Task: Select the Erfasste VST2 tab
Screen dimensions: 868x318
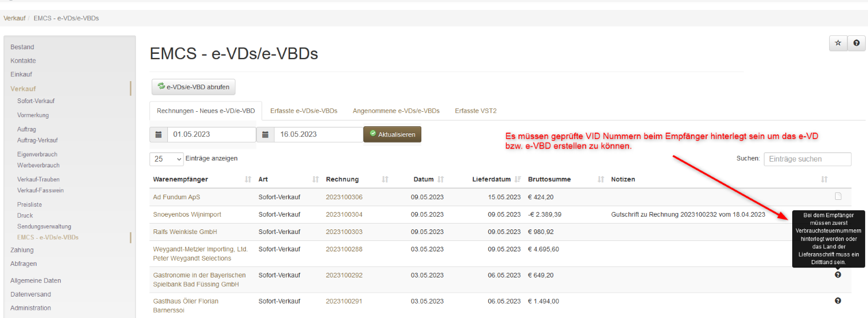Action: (x=475, y=111)
